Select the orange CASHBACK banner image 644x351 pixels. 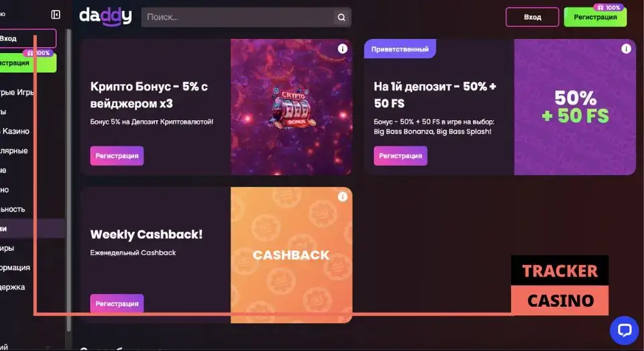pos(292,255)
